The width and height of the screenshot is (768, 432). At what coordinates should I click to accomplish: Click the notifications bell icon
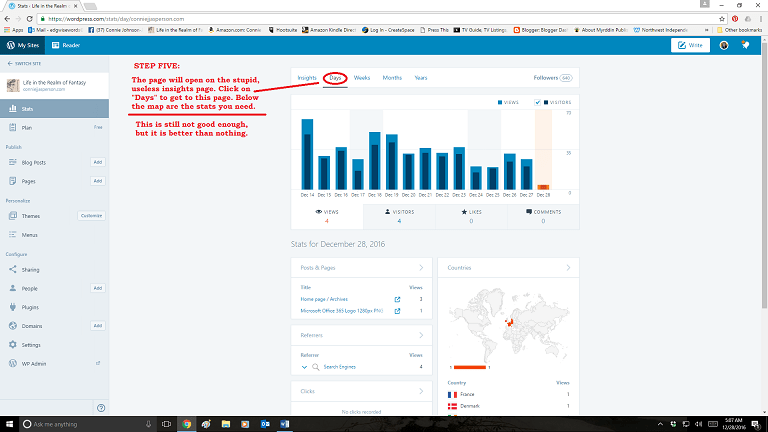tap(745, 45)
